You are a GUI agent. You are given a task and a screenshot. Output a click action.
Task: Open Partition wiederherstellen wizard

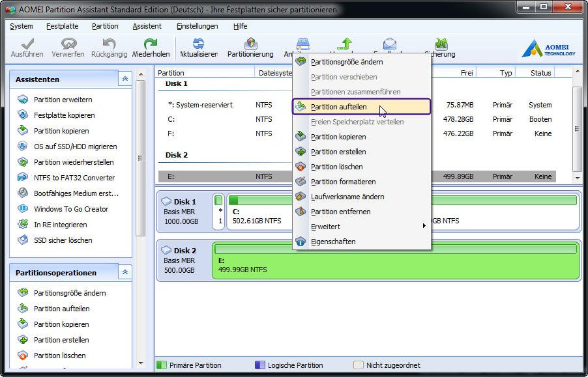(66, 163)
